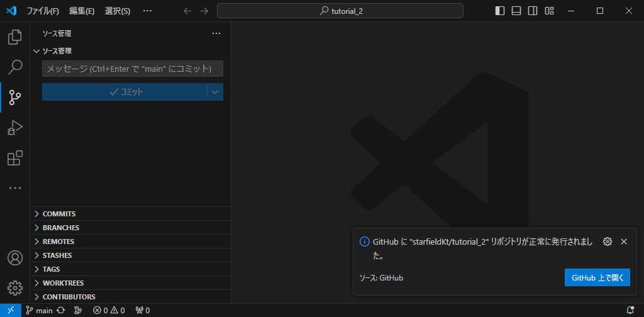Viewport: 644px width, 317px height.
Task: Toggle the primary side bar layout icon
Action: (x=500, y=11)
